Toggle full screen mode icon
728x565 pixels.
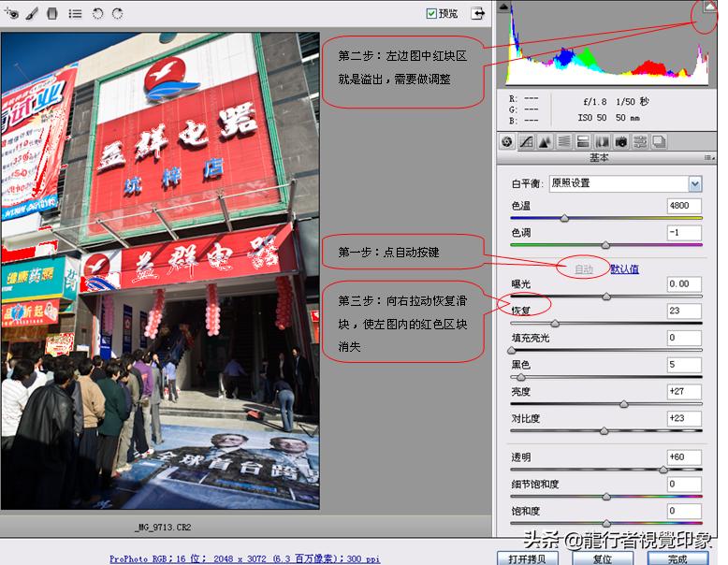point(478,13)
